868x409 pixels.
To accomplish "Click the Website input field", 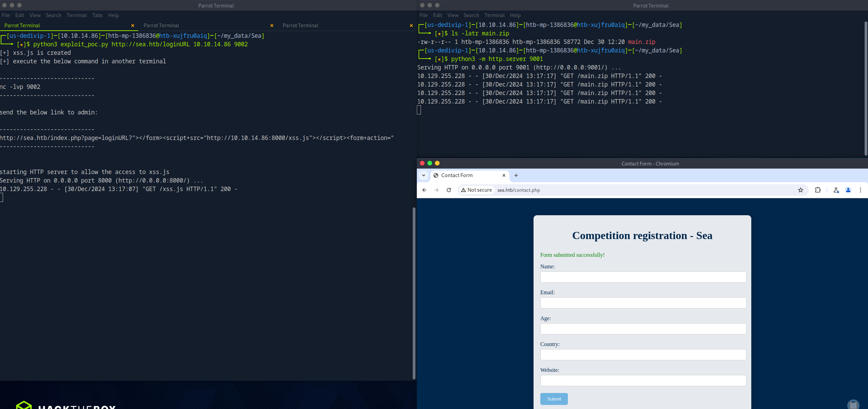I will coord(643,380).
